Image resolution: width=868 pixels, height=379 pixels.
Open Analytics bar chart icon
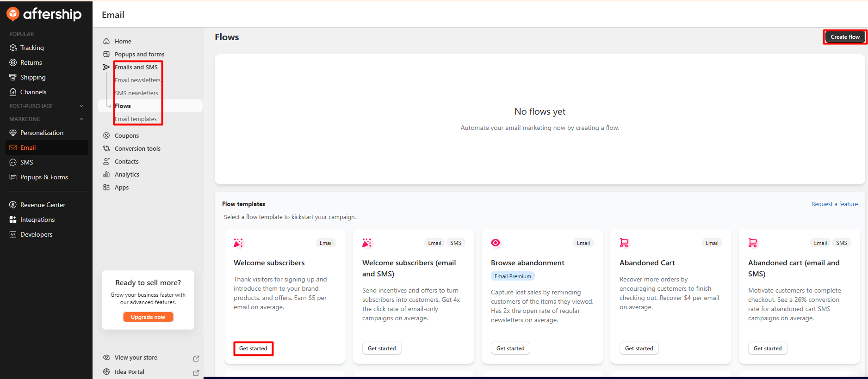click(106, 174)
